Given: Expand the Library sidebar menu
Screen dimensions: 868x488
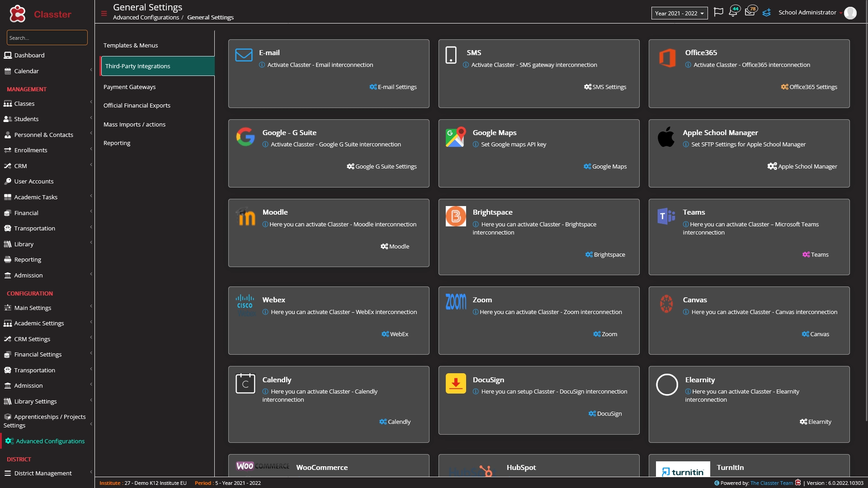Looking at the screenshot, I should coord(47,244).
